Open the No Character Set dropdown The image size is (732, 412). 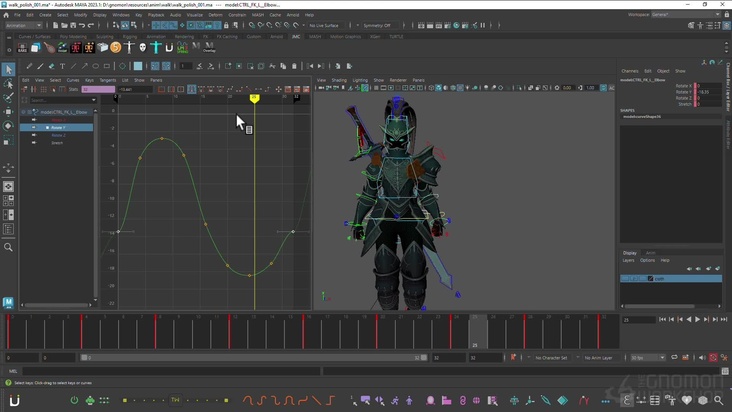pos(551,357)
